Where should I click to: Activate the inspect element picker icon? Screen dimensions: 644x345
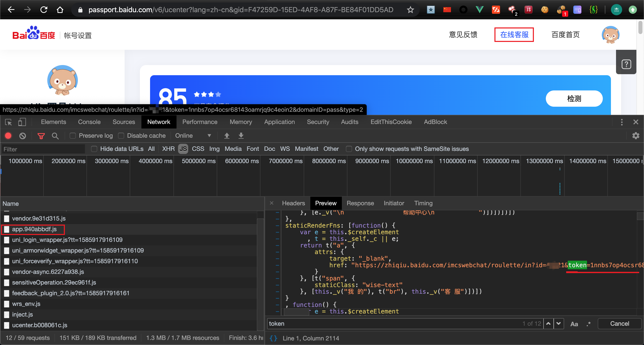[8, 122]
